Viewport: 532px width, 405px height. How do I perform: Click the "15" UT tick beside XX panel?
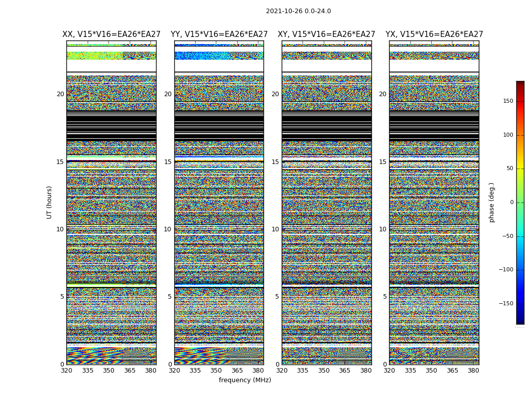coord(60,162)
